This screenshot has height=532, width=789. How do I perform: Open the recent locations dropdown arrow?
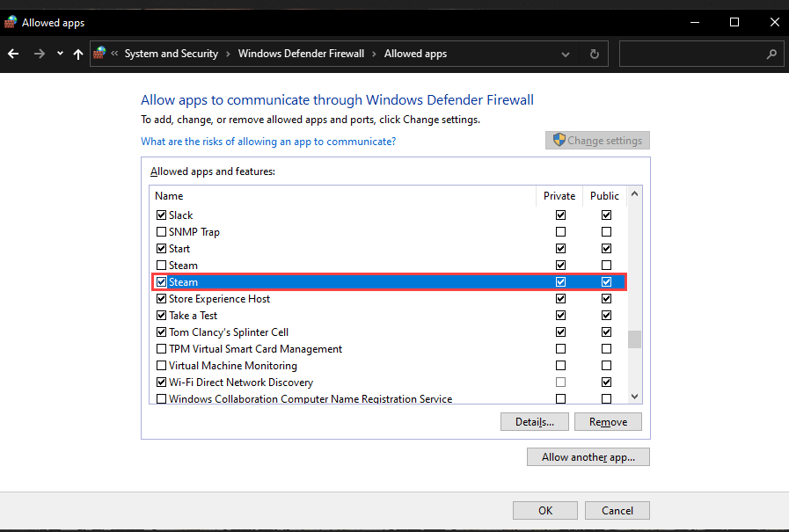[x=61, y=54]
